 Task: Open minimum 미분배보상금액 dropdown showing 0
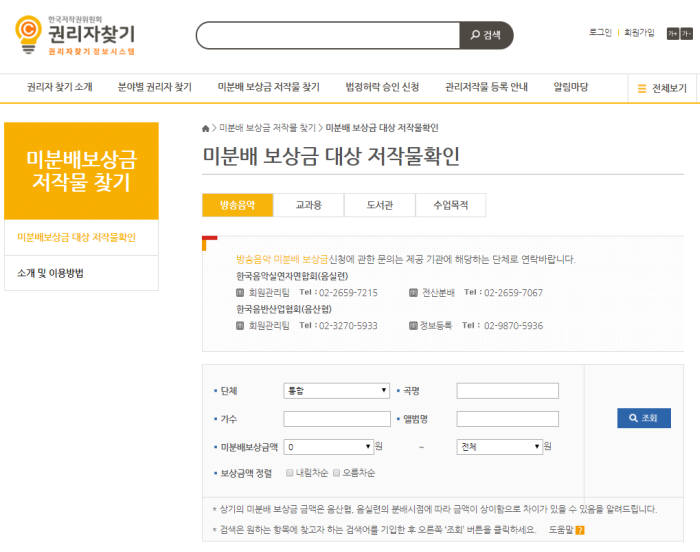coord(329,447)
